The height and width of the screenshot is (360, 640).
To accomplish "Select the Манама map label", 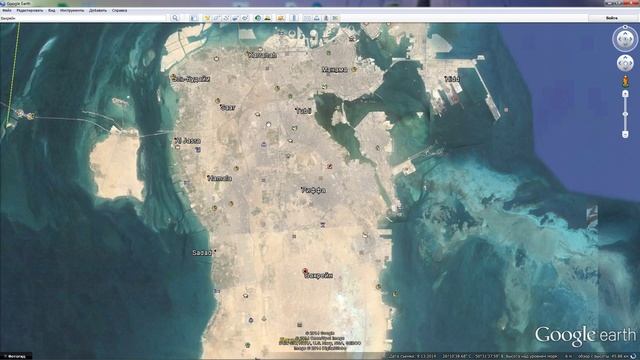I will 334,70.
